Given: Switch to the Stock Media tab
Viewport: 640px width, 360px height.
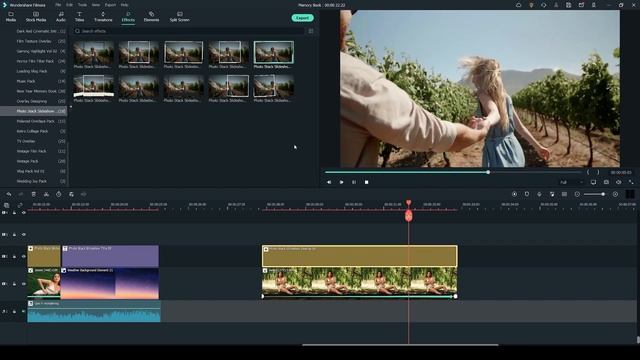Looking at the screenshot, I should click(36, 17).
